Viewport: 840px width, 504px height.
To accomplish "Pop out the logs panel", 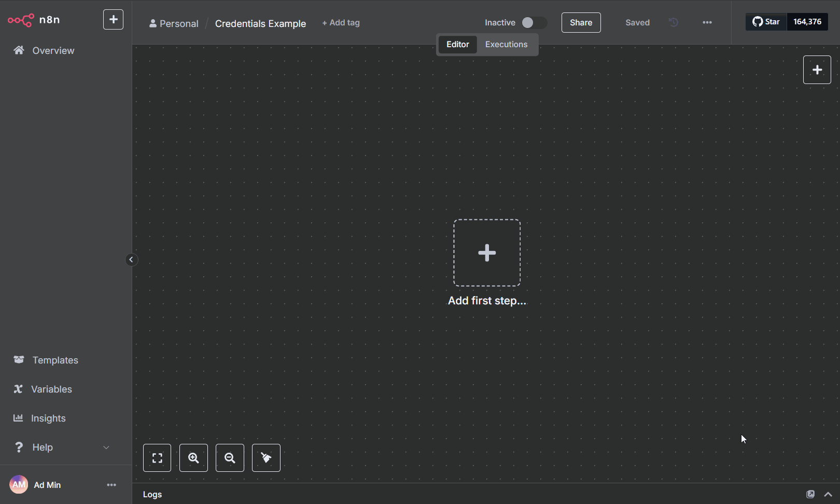I will click(810, 494).
